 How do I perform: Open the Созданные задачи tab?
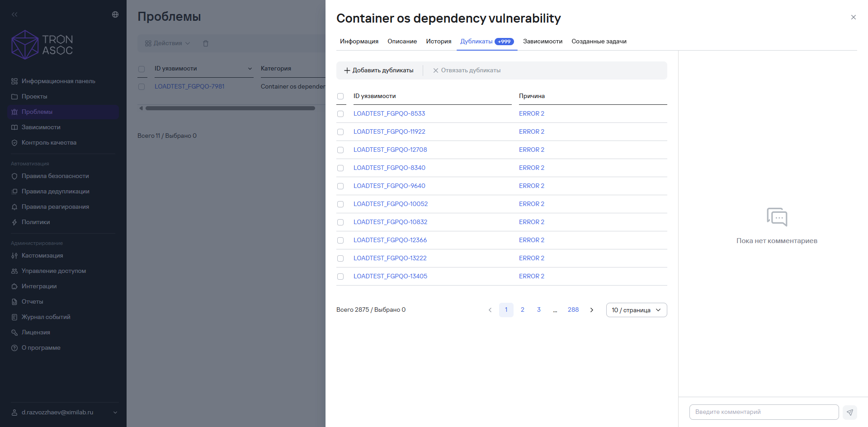(x=599, y=42)
